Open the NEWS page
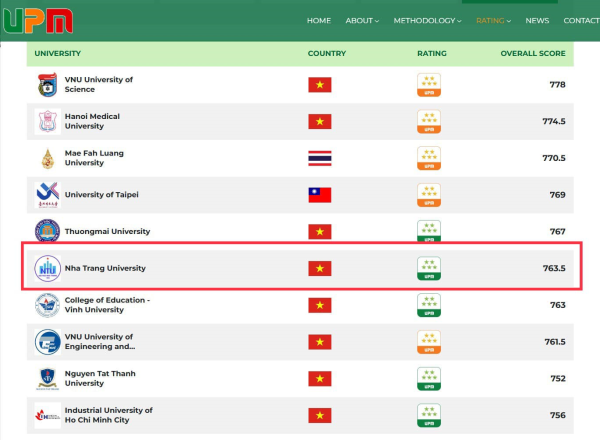This screenshot has width=600, height=440. [537, 21]
